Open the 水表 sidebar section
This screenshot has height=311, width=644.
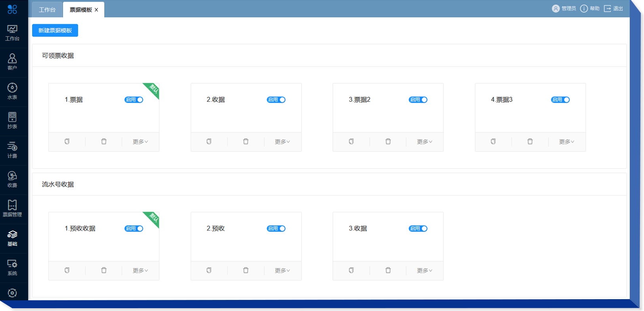pyautogui.click(x=12, y=92)
